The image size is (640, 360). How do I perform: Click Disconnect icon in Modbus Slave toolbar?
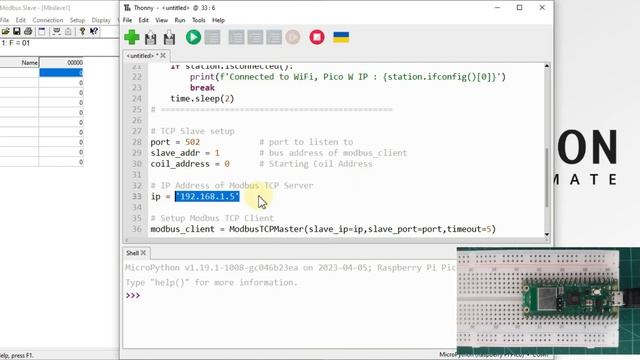click(x=68, y=31)
